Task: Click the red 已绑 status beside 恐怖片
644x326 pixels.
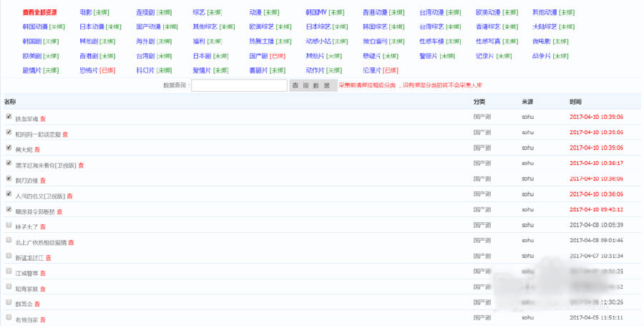Action: pos(107,71)
